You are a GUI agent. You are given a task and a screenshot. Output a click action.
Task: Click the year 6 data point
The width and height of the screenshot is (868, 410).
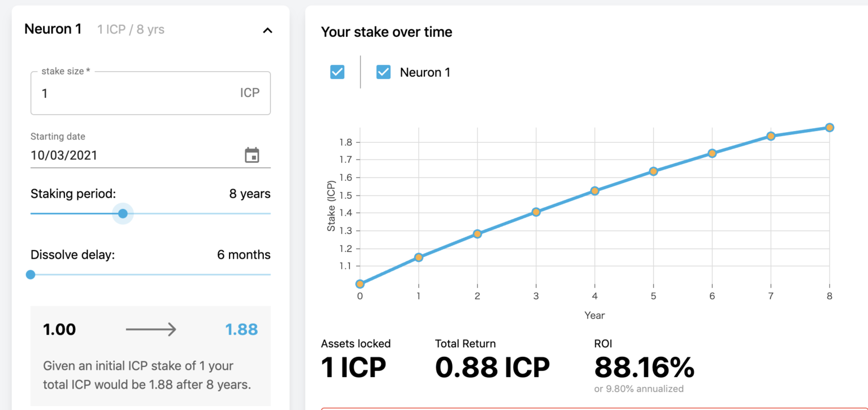pos(712,153)
